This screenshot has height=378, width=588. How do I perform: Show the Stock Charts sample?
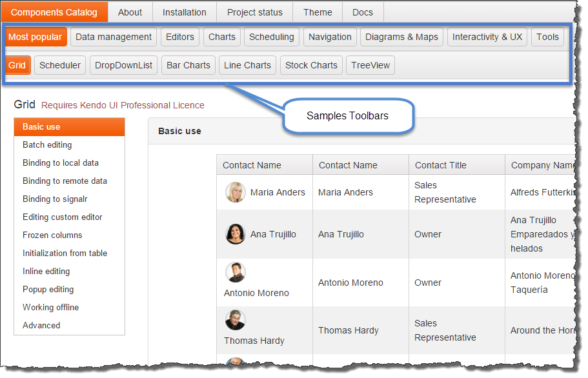point(311,65)
